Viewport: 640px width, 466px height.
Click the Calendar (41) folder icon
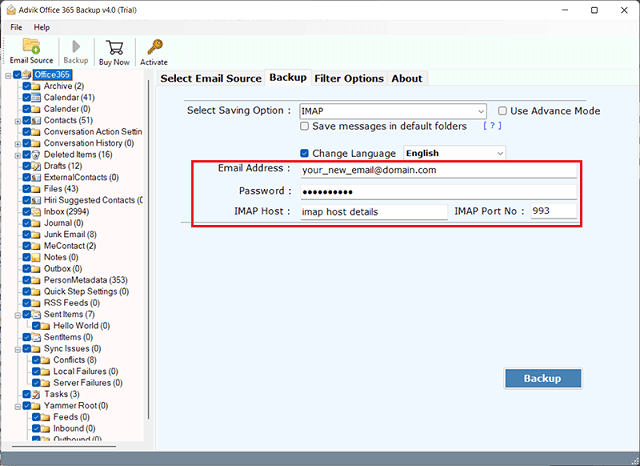tap(36, 98)
